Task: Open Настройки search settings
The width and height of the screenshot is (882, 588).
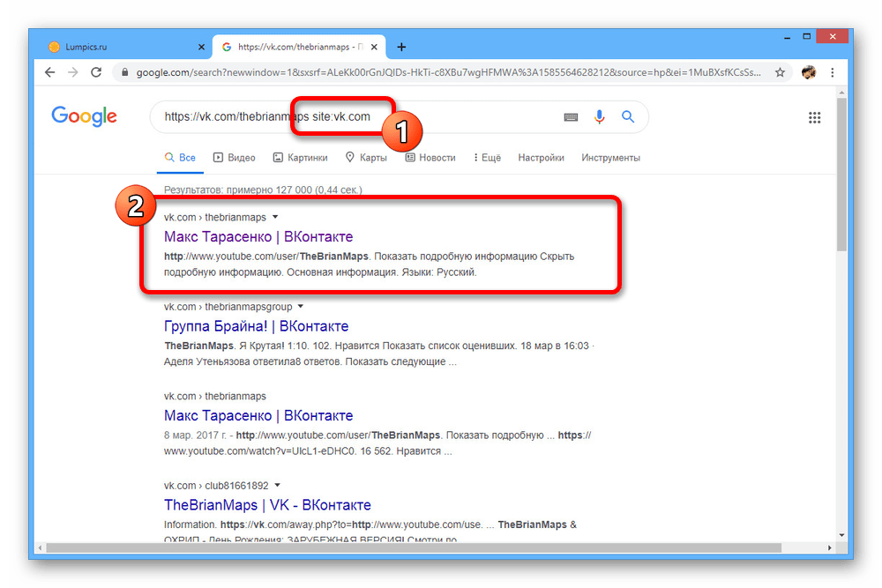Action: pos(542,158)
